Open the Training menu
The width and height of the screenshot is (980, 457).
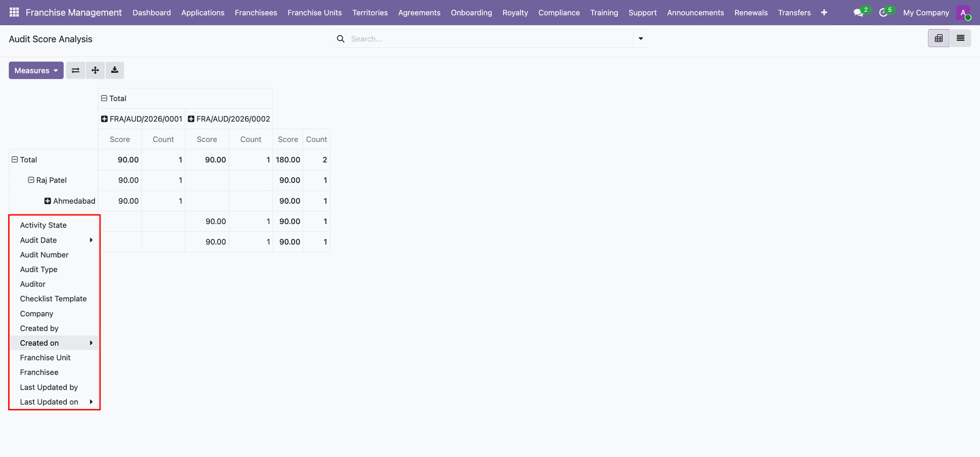click(x=604, y=13)
